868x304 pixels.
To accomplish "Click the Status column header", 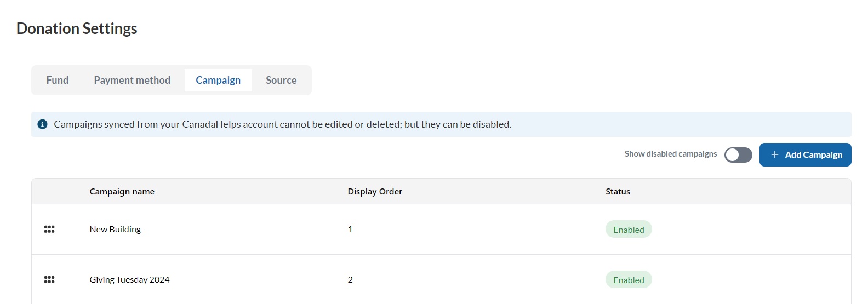I will pyautogui.click(x=618, y=192).
